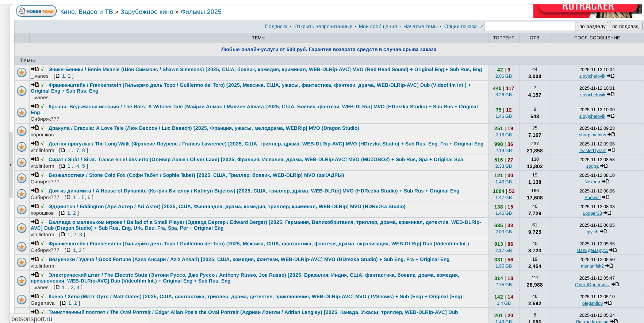Click the star icon beside Сират topic
Screen dimensions: 644x323
tap(22, 163)
